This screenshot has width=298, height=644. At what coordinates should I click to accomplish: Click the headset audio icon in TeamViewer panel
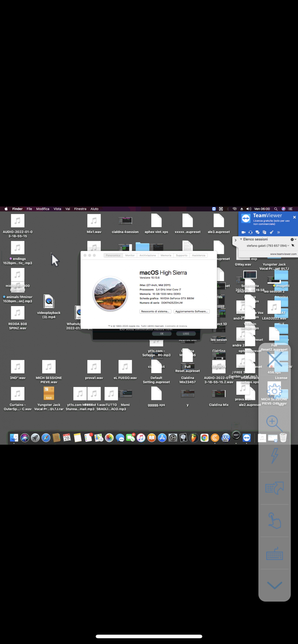point(250,232)
